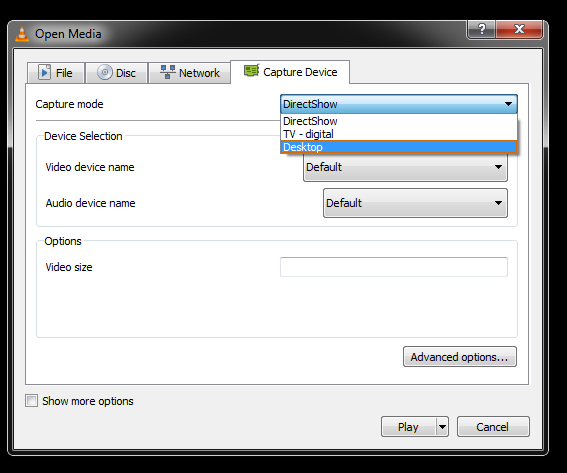This screenshot has width=567, height=473.
Task: Click the Network tab network icon
Action: (x=167, y=72)
